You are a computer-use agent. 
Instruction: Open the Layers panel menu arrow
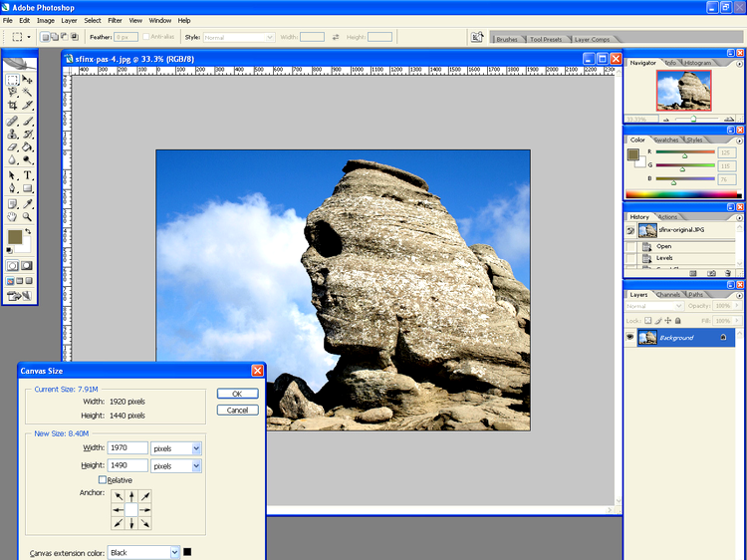point(739,296)
